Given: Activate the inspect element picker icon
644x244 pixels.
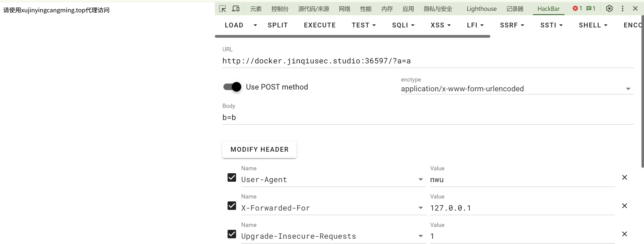Looking at the screenshot, I should 222,9.
